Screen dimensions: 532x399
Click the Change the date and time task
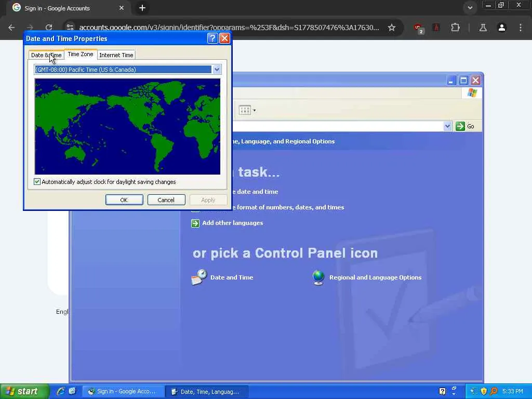point(255,192)
